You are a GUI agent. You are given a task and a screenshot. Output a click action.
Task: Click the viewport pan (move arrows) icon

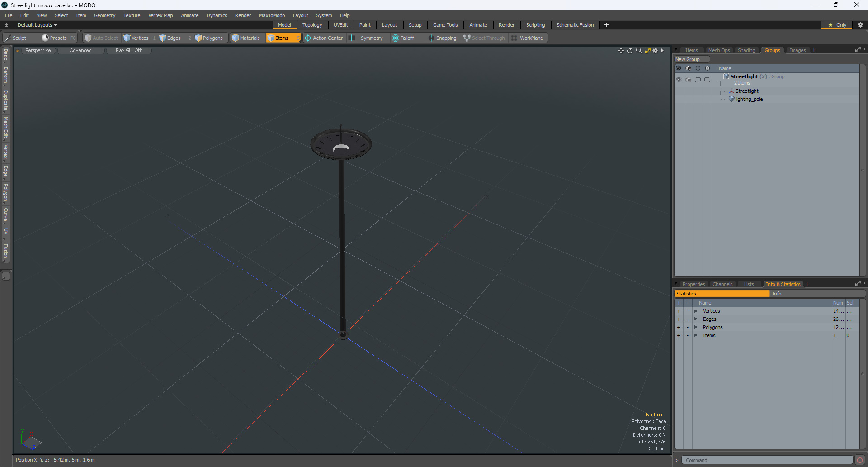(621, 51)
